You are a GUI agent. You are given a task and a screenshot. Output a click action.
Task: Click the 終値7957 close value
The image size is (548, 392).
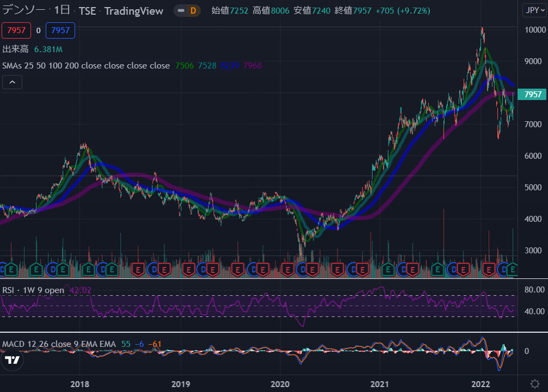[353, 11]
